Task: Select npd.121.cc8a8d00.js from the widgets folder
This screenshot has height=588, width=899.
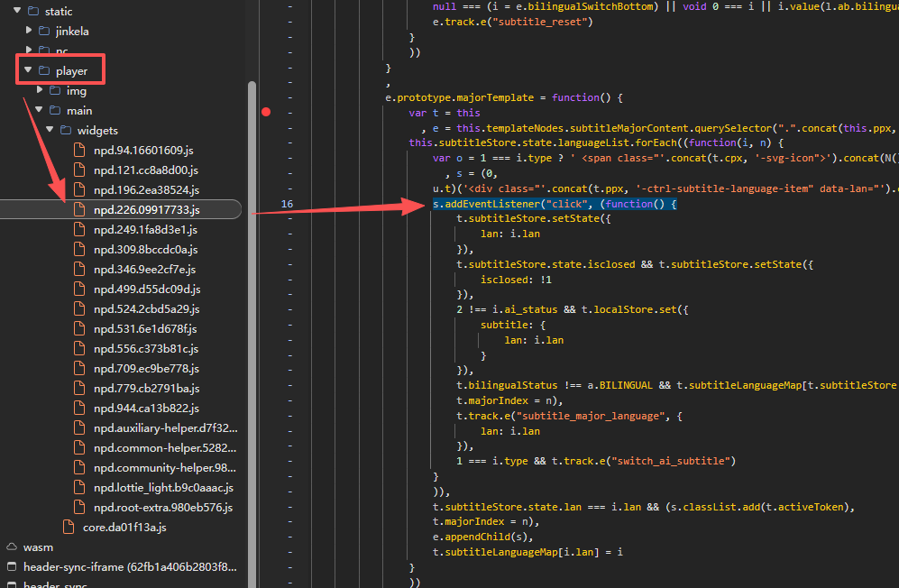Action: click(145, 170)
